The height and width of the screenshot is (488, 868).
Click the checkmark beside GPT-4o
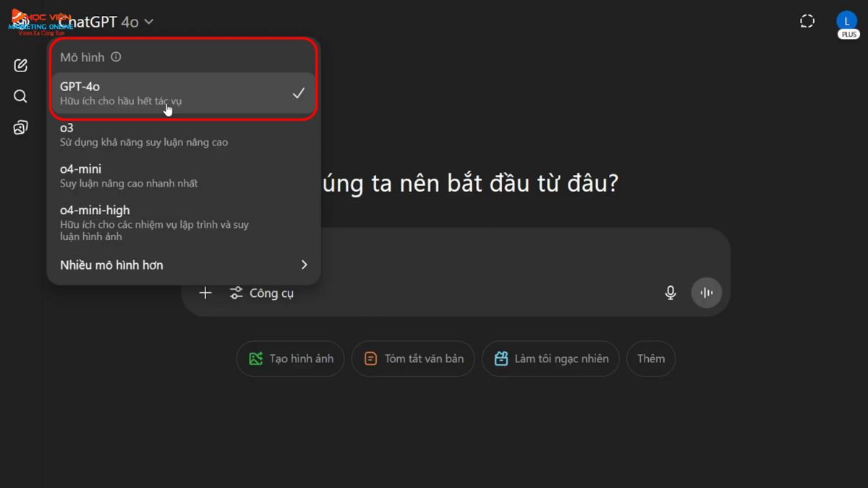(298, 93)
